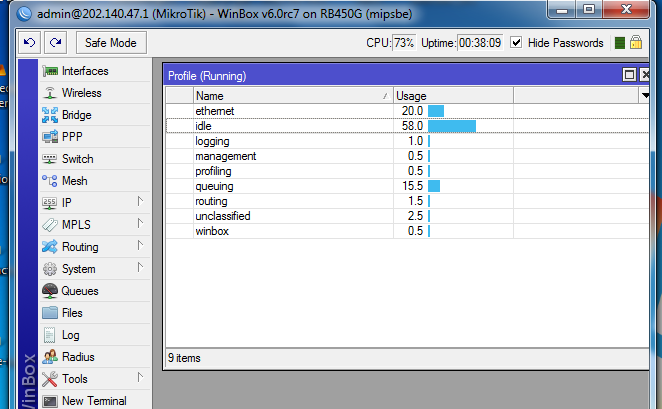
Task: Close the Profile (Running) panel
Action: coord(645,75)
